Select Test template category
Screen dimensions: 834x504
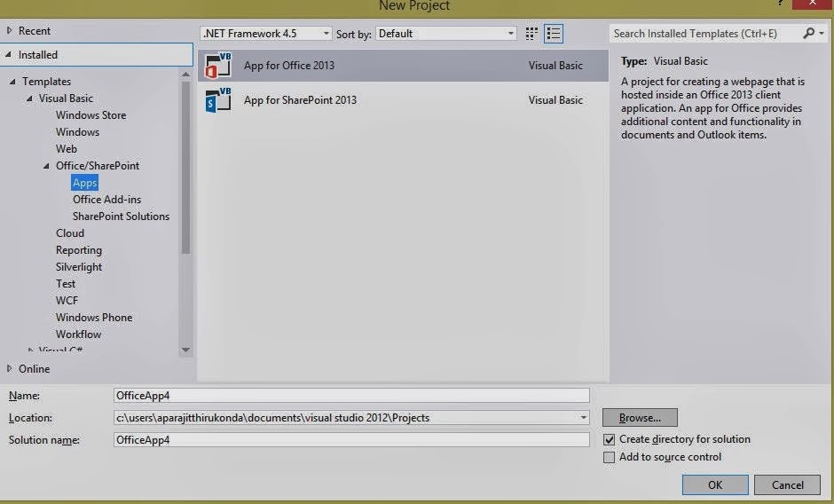(x=66, y=284)
